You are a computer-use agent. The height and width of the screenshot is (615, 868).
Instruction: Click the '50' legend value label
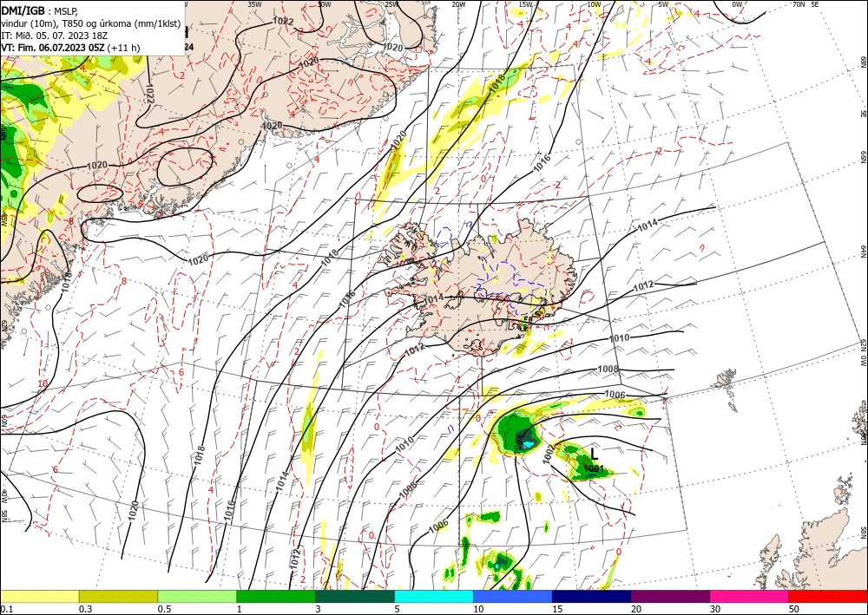(793, 609)
